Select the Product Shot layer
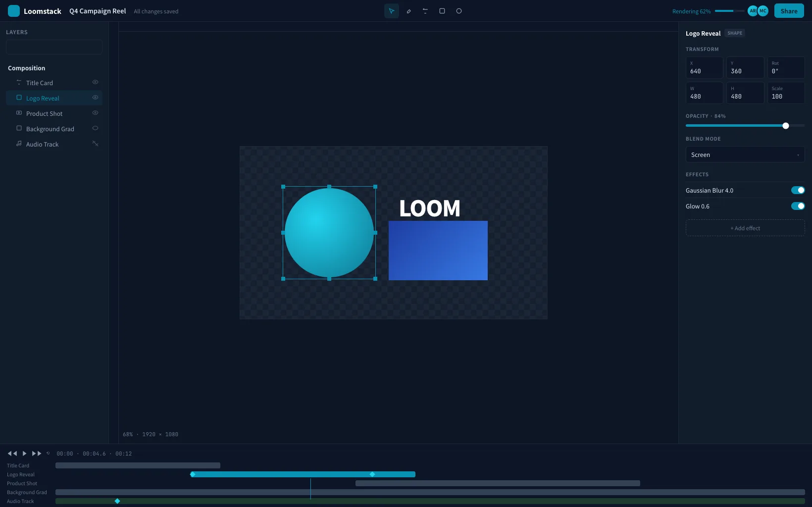 pyautogui.click(x=54, y=113)
